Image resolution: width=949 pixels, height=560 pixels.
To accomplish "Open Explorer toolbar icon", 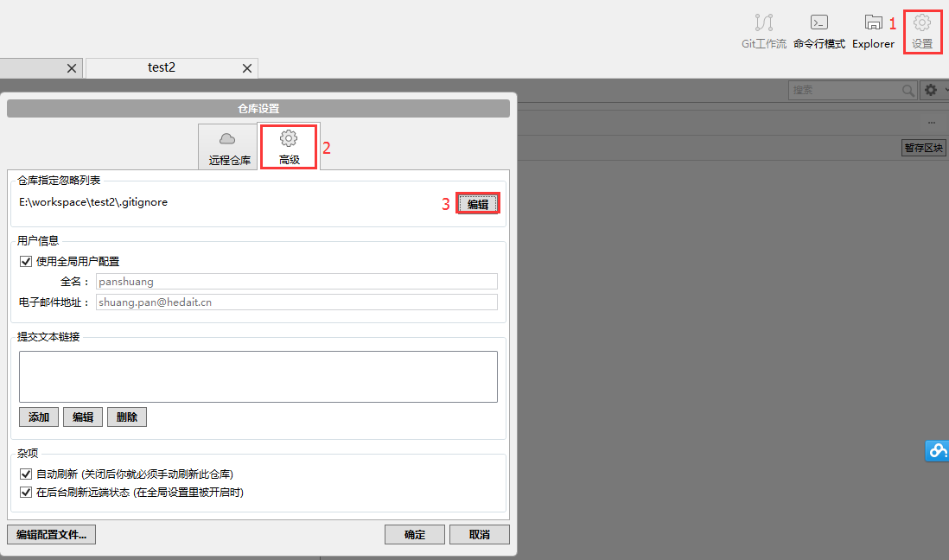I will point(873,31).
